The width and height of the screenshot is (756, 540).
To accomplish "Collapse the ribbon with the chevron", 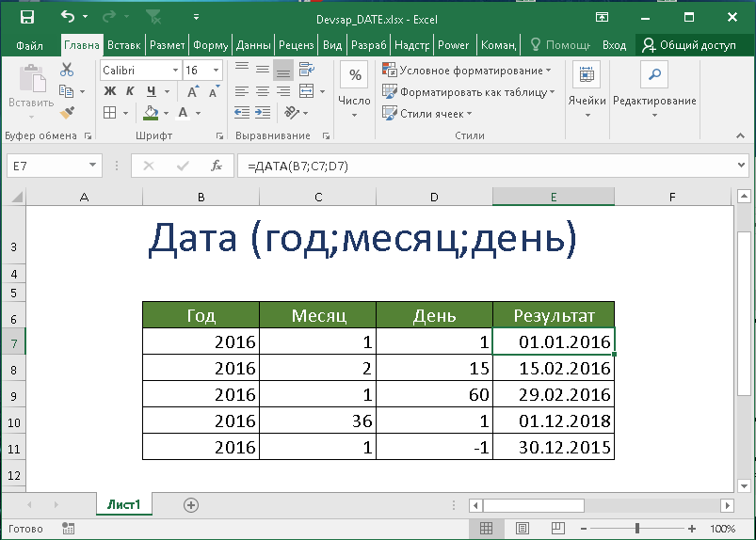I will (741, 135).
